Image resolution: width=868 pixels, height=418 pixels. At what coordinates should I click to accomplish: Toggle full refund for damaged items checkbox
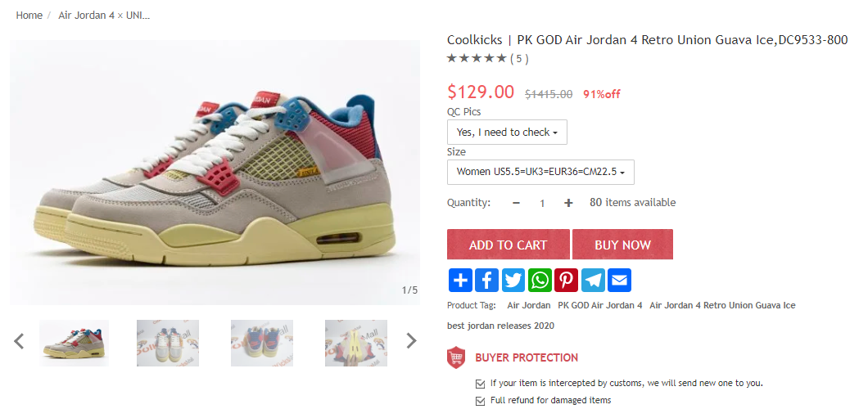[480, 400]
